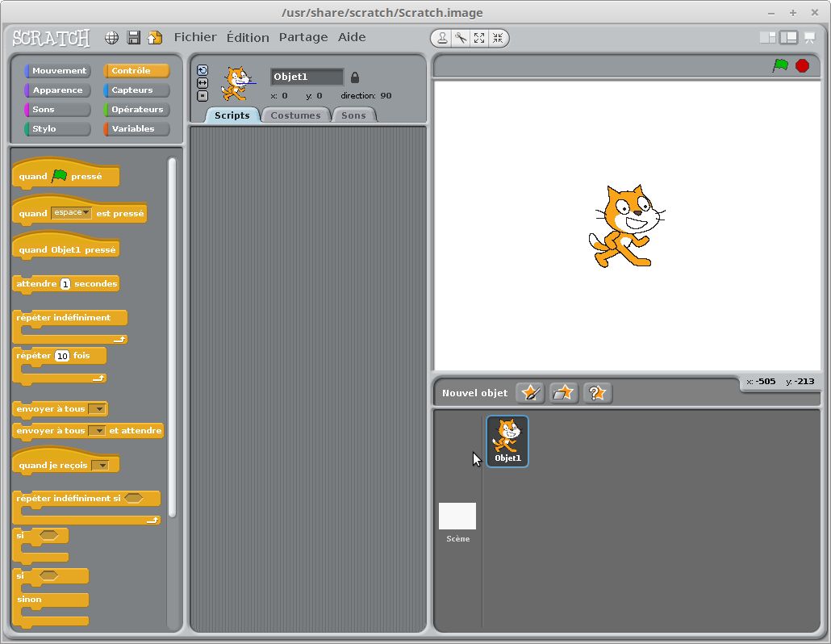The width and height of the screenshot is (831, 644).
Task: Click the sprite name field Objet1
Action: pos(307,77)
